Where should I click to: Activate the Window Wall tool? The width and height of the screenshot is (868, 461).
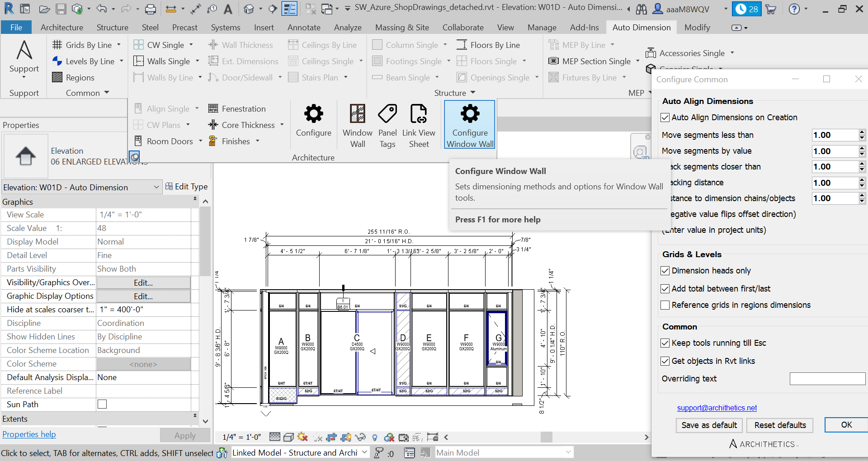pos(357,124)
